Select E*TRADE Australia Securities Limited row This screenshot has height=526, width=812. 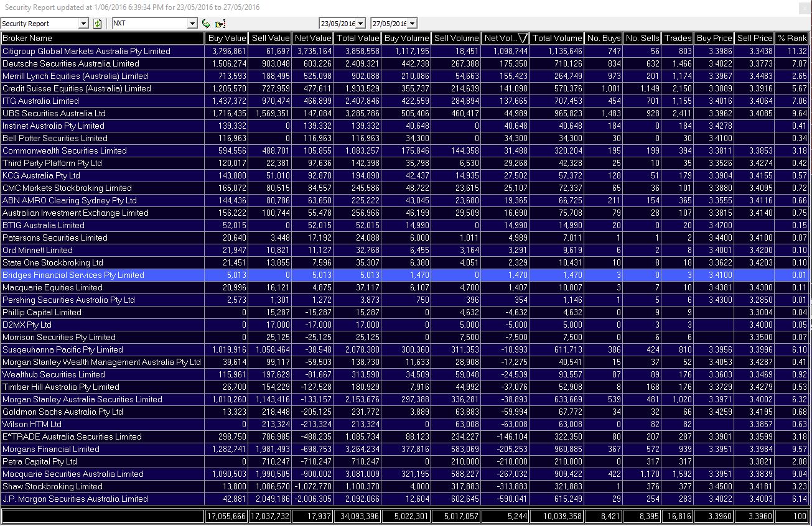(404, 436)
